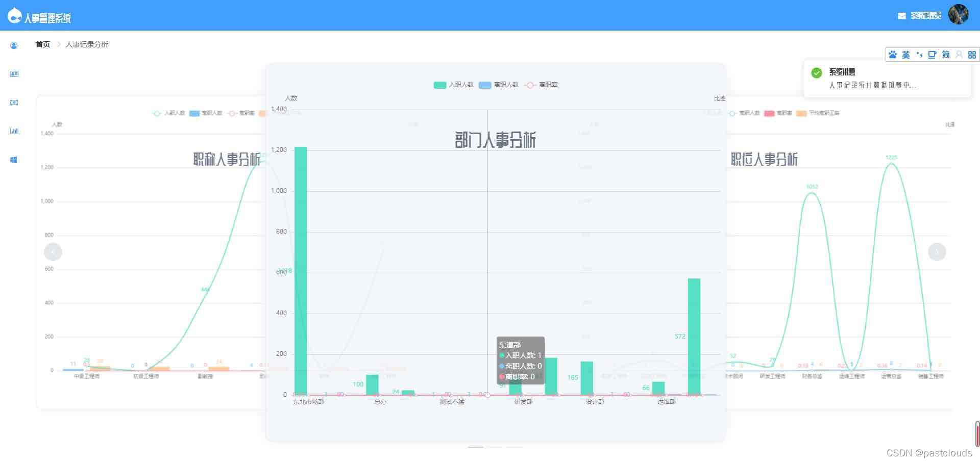Click the paw icon on the IME toolbar
The height and width of the screenshot is (463, 980).
coord(893,55)
